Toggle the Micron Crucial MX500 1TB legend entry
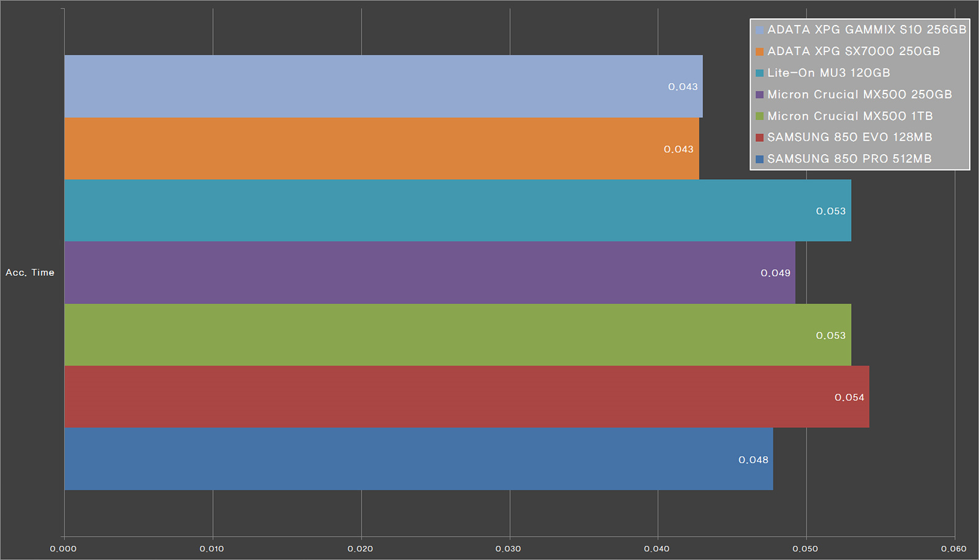Image resolution: width=979 pixels, height=560 pixels. coord(851,116)
